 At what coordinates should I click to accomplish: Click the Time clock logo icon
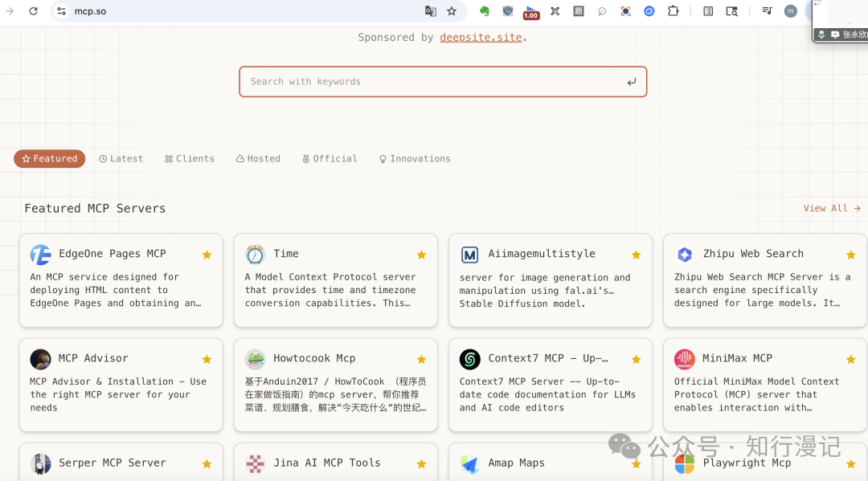tap(255, 255)
